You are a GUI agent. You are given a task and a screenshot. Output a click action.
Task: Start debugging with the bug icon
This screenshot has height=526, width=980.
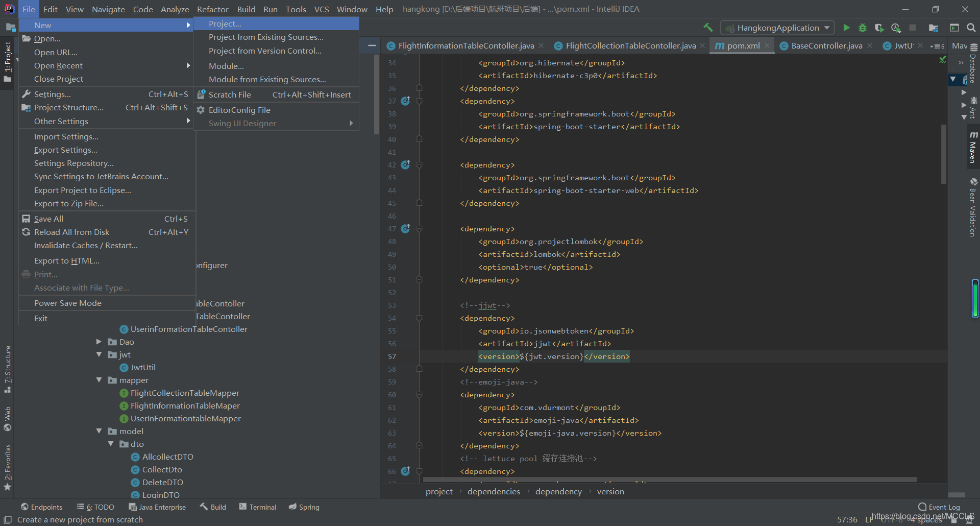coord(863,28)
